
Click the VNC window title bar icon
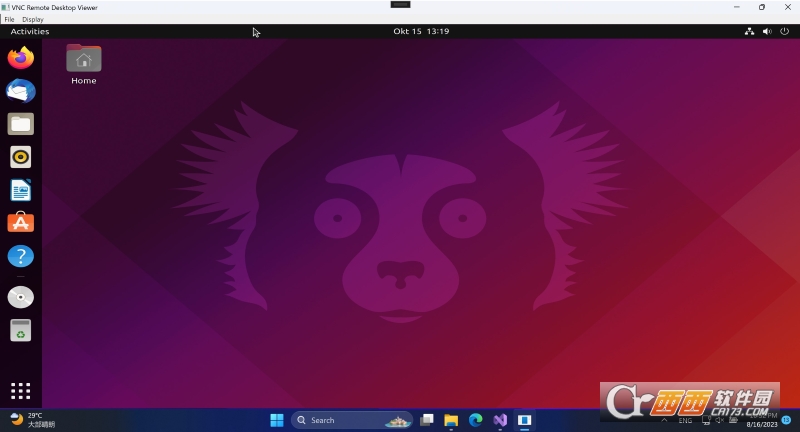tap(6, 7)
